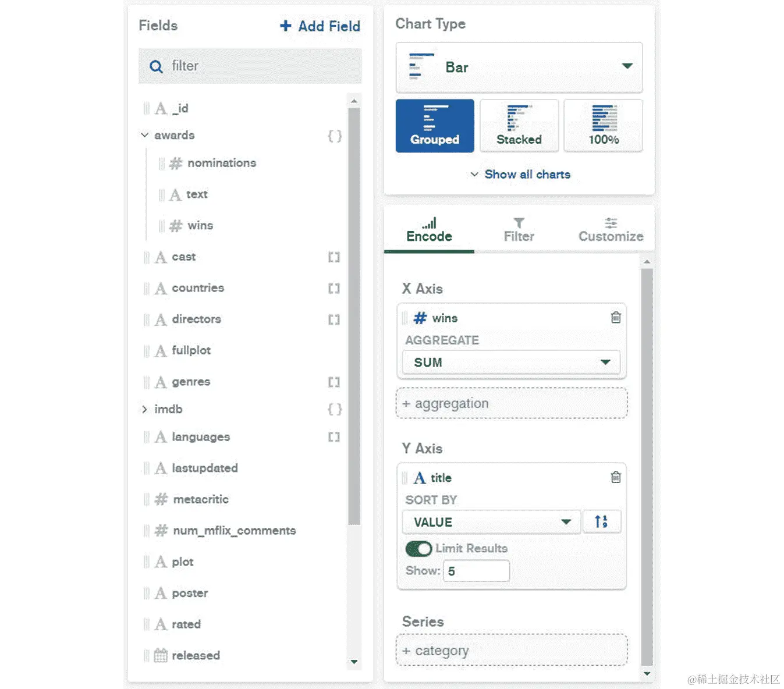Select the Stacked bar chart option
Viewport: 784px width, 689px height.
click(x=519, y=126)
